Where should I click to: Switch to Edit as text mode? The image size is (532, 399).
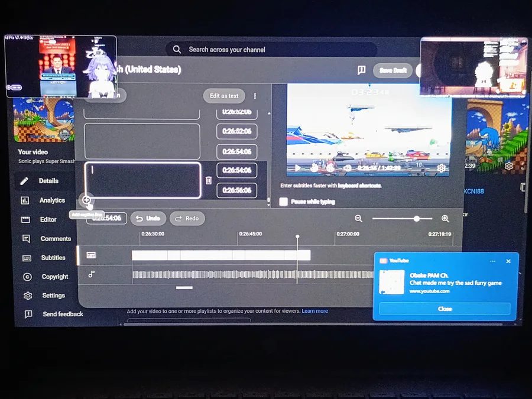coord(224,96)
